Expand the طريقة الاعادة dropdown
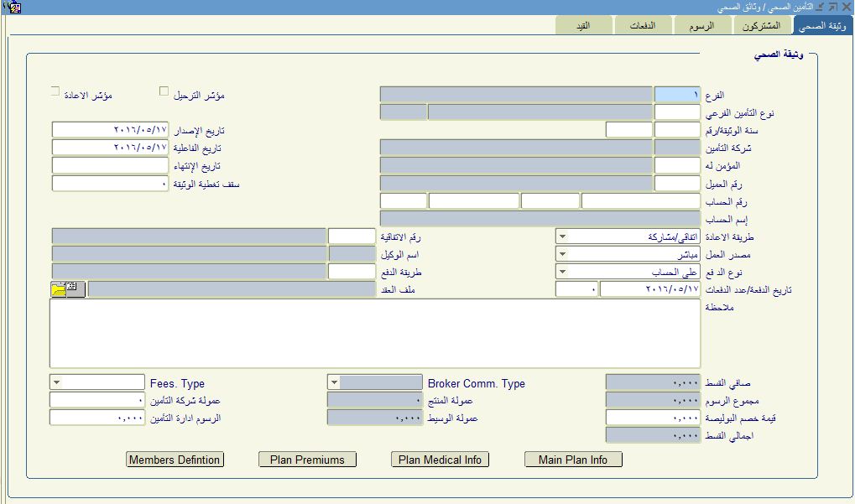 (562, 236)
